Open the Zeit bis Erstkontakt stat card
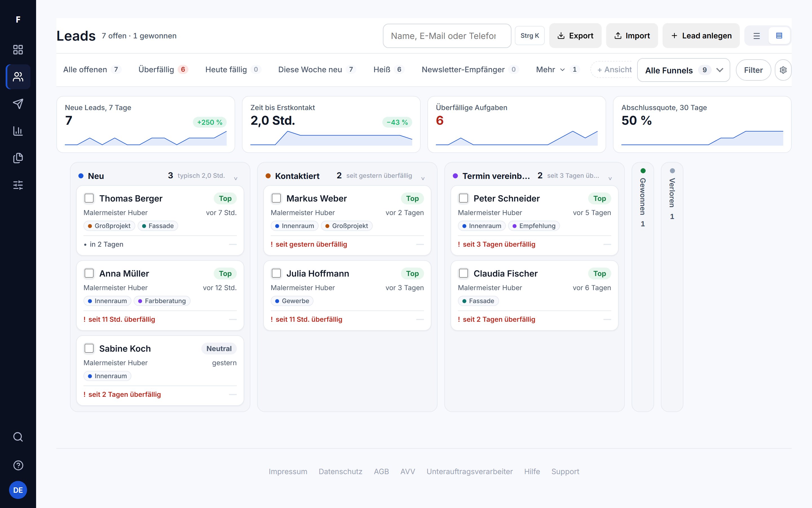The width and height of the screenshot is (812, 508). tap(331, 124)
